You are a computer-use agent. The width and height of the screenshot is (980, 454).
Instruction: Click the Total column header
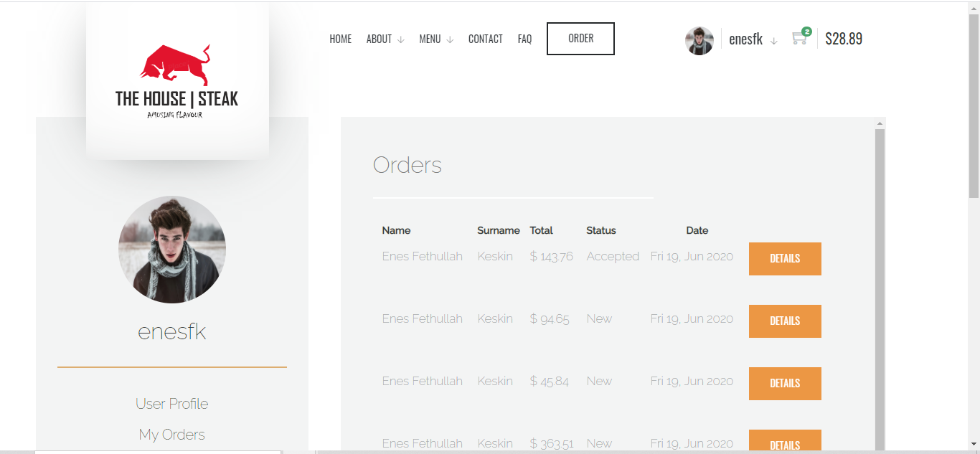pos(542,230)
